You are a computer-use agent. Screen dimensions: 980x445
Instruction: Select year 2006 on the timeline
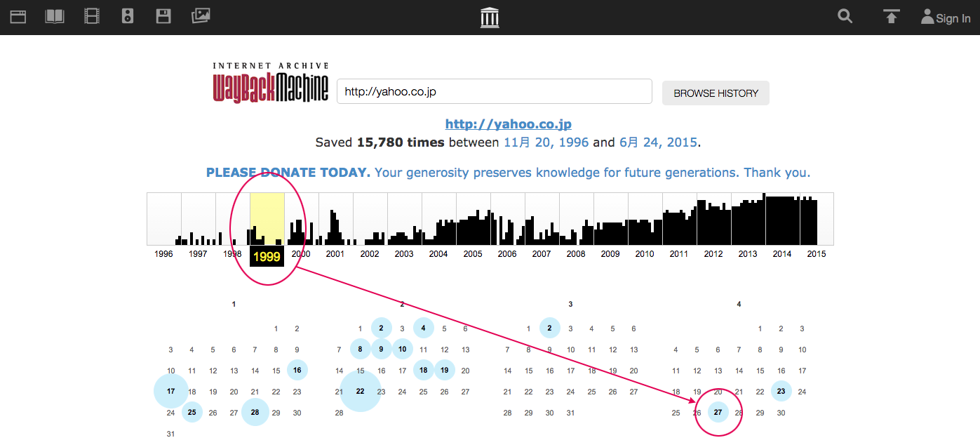507,254
